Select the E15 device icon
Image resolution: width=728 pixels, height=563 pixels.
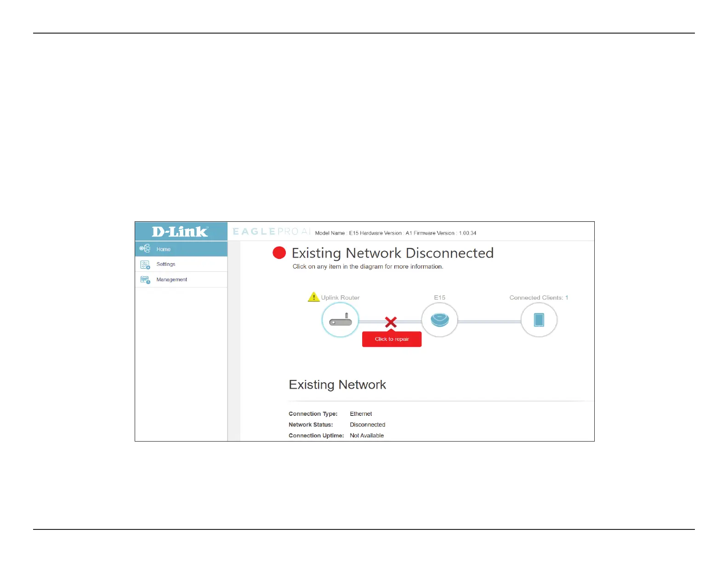pos(440,320)
